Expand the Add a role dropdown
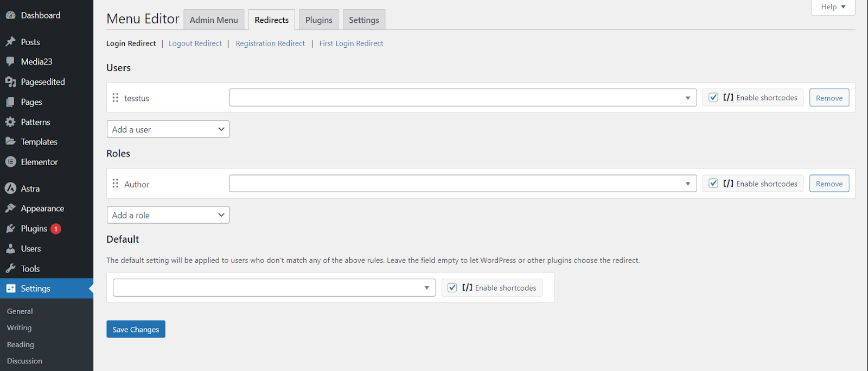This screenshot has height=371, width=868. click(168, 215)
